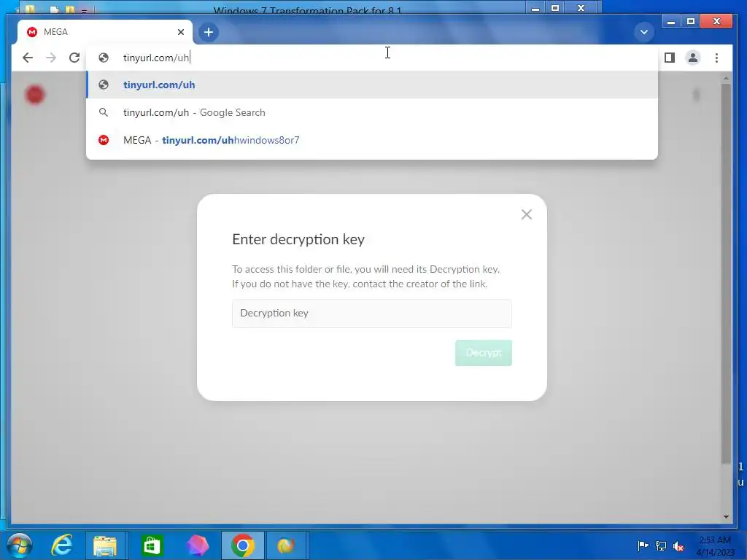
Task: Open the purple gem taskbar app
Action: coord(197,545)
